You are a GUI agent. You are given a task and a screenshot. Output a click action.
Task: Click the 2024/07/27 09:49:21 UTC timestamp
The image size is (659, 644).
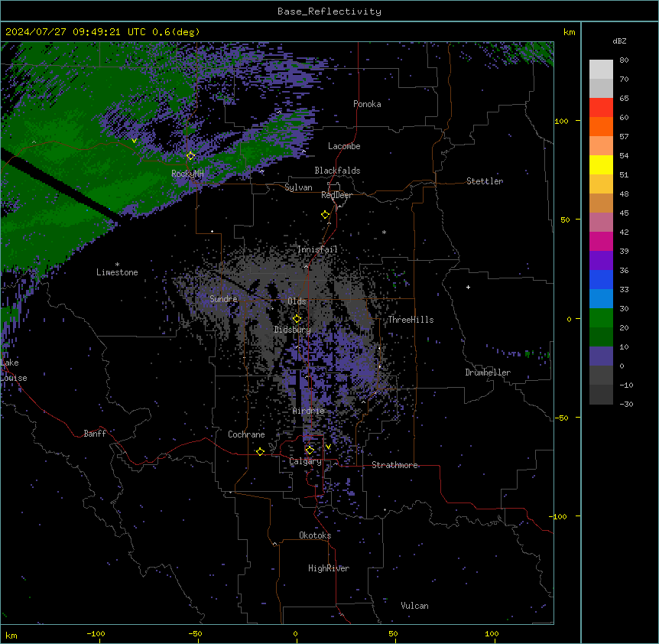(x=75, y=32)
